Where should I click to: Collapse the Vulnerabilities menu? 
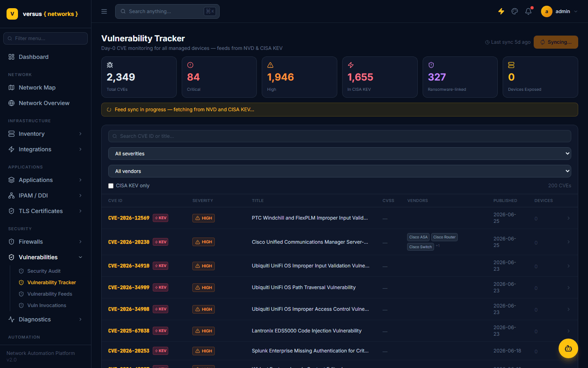click(45, 257)
